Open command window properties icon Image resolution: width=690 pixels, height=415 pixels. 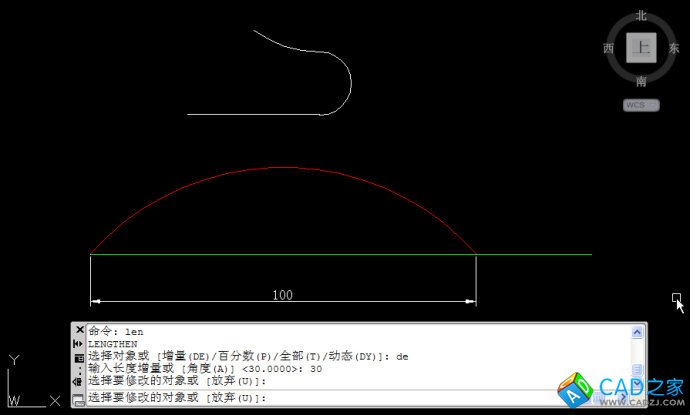point(79,357)
